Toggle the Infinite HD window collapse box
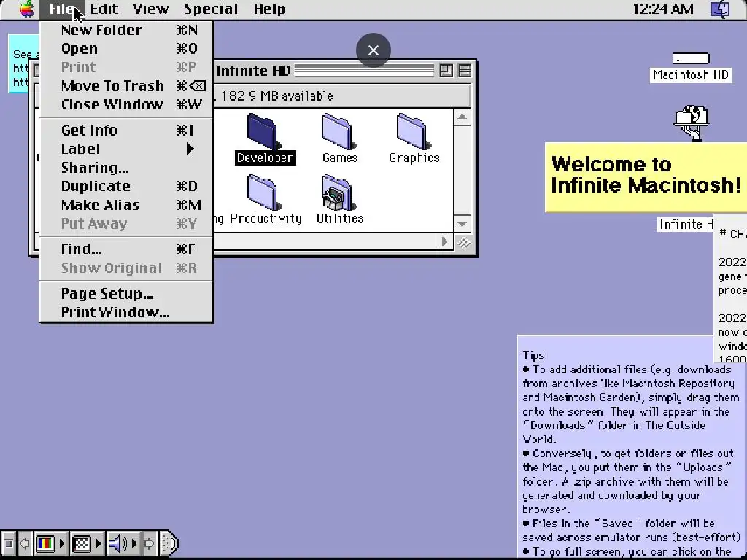747x560 pixels. coord(465,71)
